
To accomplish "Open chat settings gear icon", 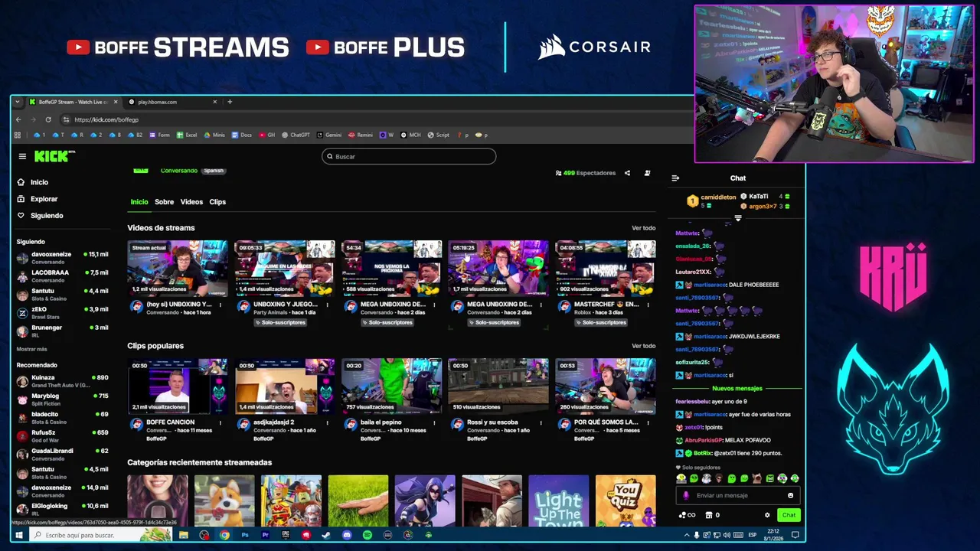I will point(767,515).
